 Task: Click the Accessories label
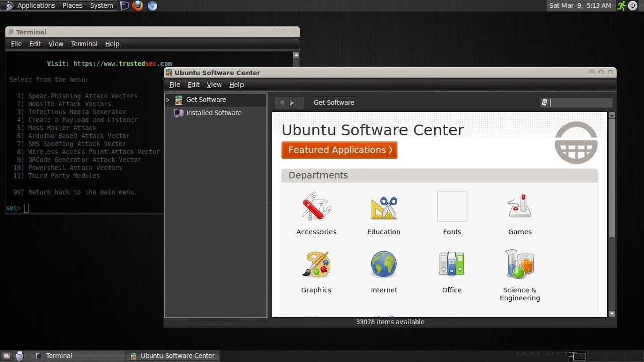tap(316, 232)
